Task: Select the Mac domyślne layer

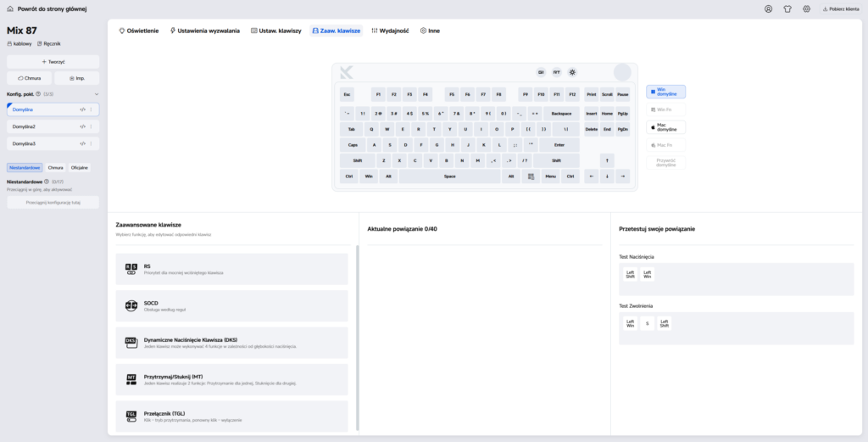Action: point(666,127)
